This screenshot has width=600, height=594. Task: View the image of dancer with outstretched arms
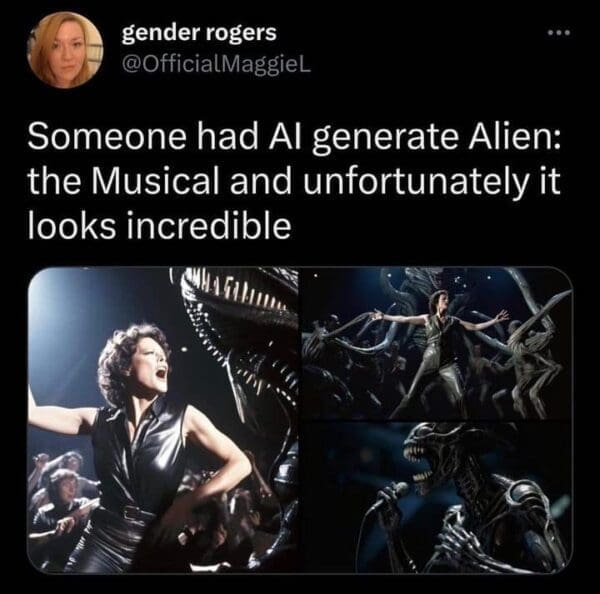(437, 343)
